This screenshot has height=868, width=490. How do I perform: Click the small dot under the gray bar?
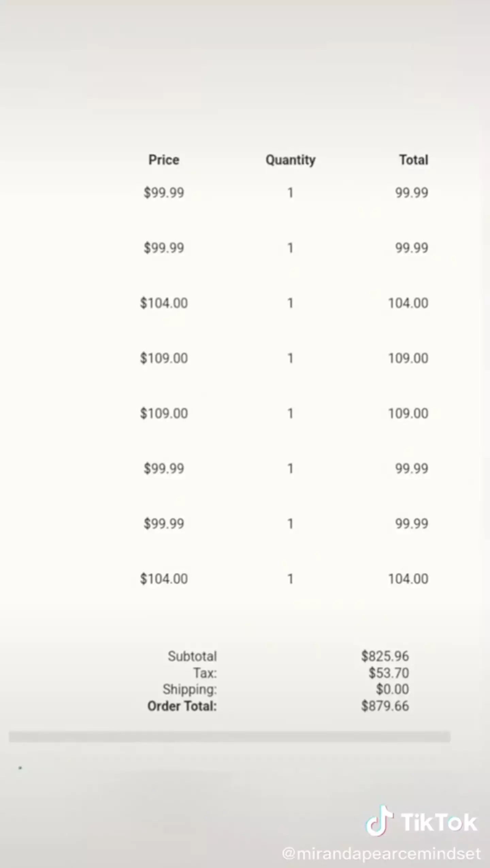pyautogui.click(x=20, y=768)
